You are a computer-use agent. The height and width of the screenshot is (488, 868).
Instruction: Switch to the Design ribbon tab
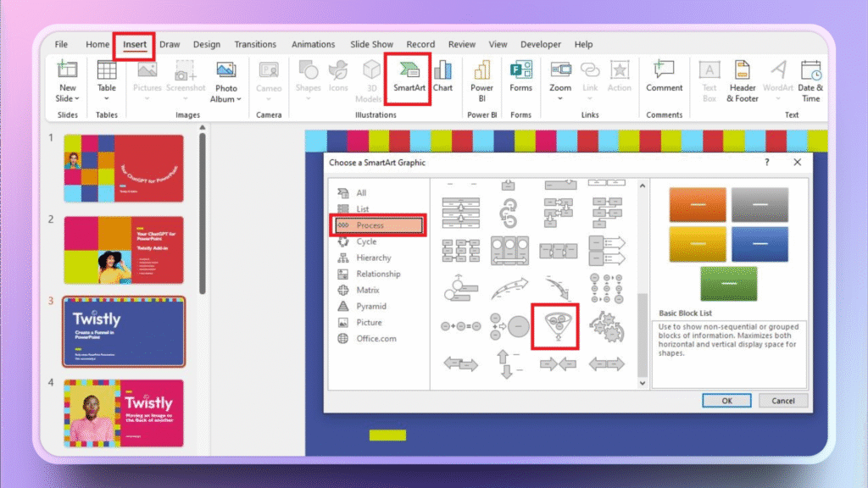tap(206, 45)
